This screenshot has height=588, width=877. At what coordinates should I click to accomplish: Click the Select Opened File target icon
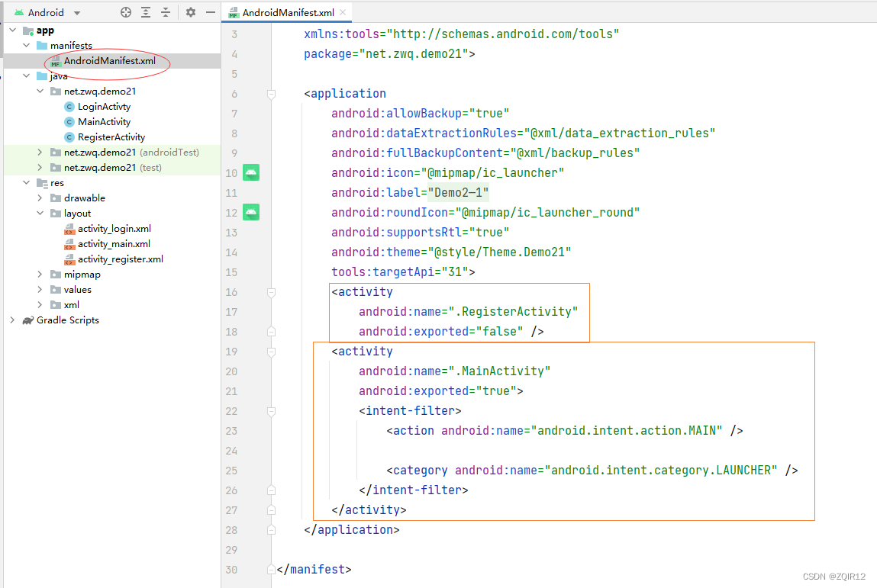coord(126,12)
